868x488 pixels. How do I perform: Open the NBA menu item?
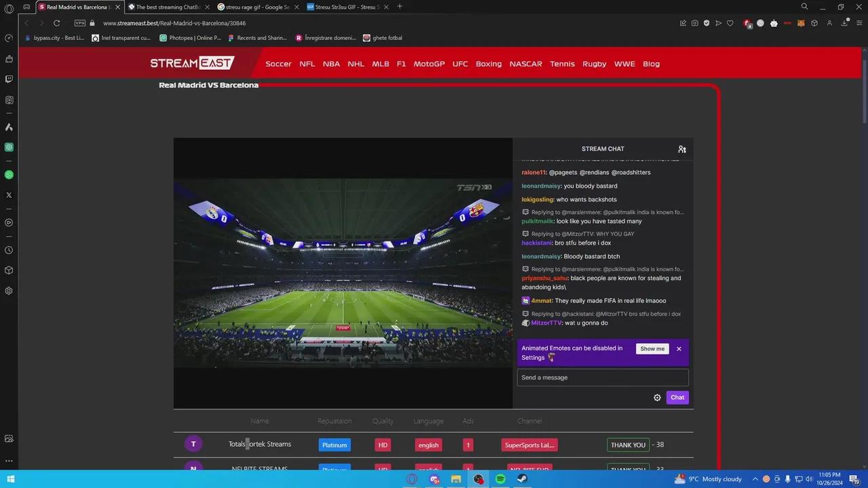332,64
